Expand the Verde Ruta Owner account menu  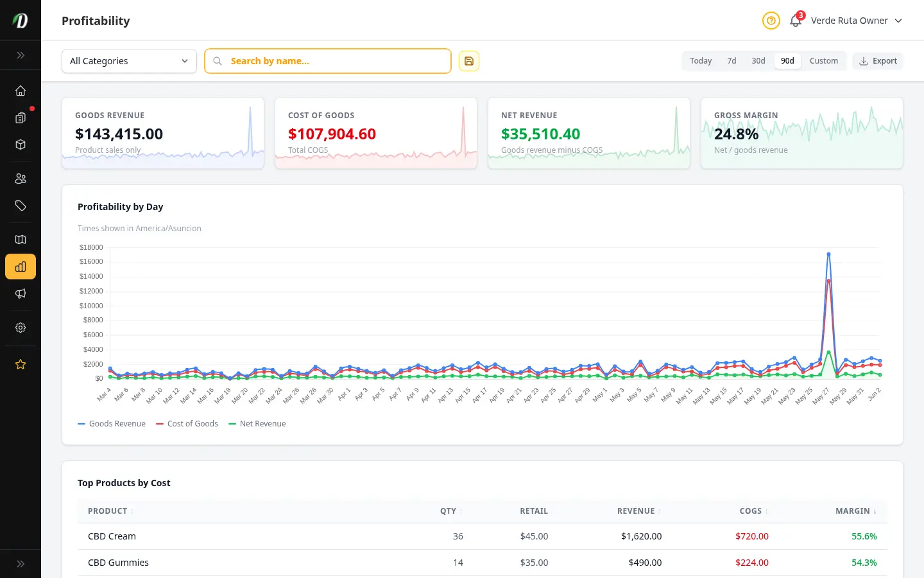(x=857, y=21)
